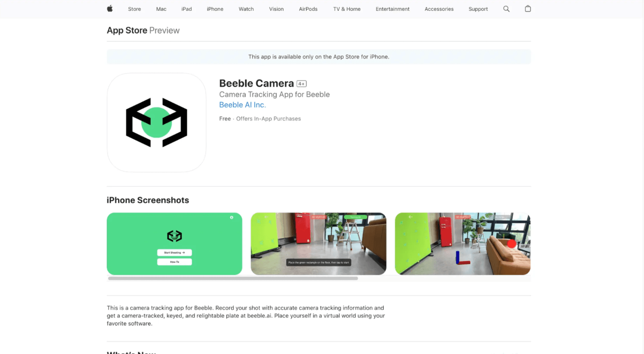The width and height of the screenshot is (644, 354).
Task: Click the red recording timer in the second screenshot
Action: point(319,217)
